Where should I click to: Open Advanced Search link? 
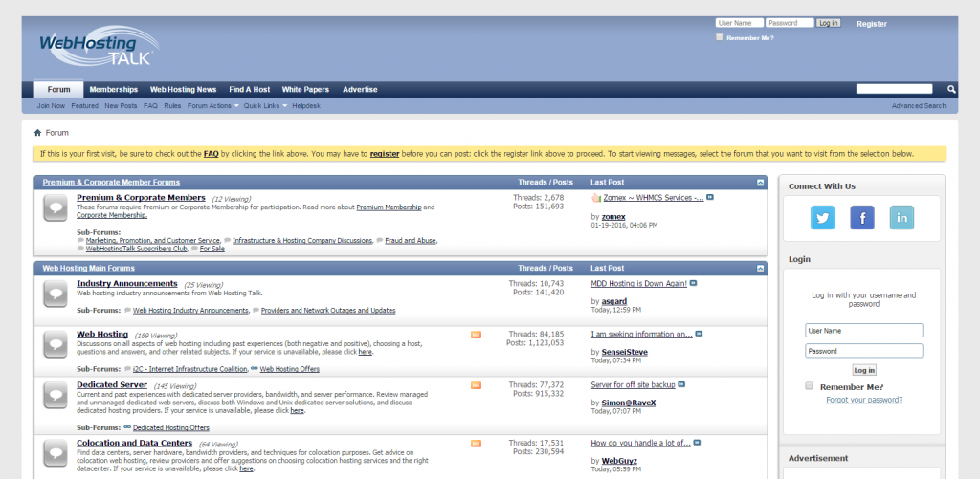[x=918, y=105]
